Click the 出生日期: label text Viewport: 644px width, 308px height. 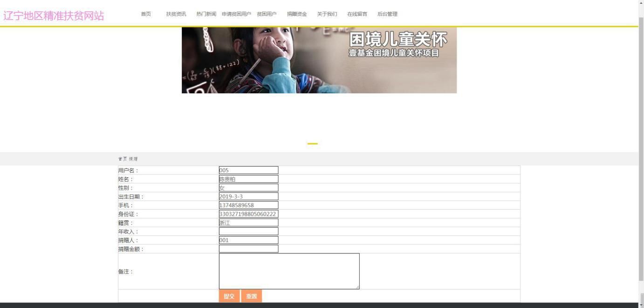coord(131,196)
